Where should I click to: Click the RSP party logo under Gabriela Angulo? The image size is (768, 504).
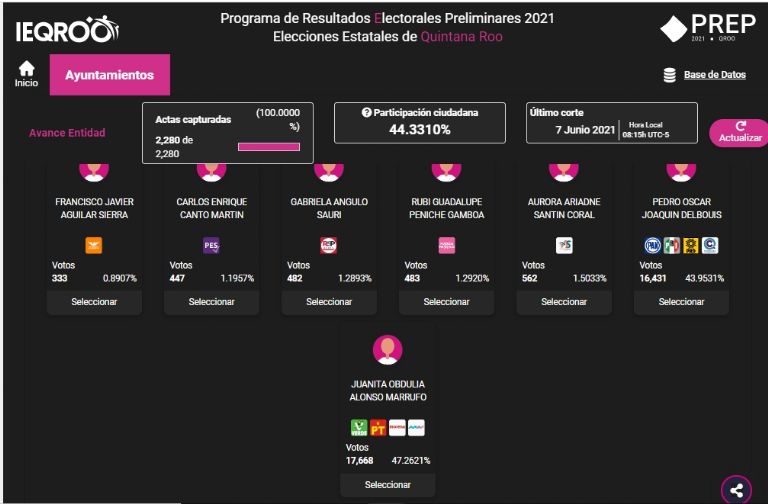(x=329, y=245)
